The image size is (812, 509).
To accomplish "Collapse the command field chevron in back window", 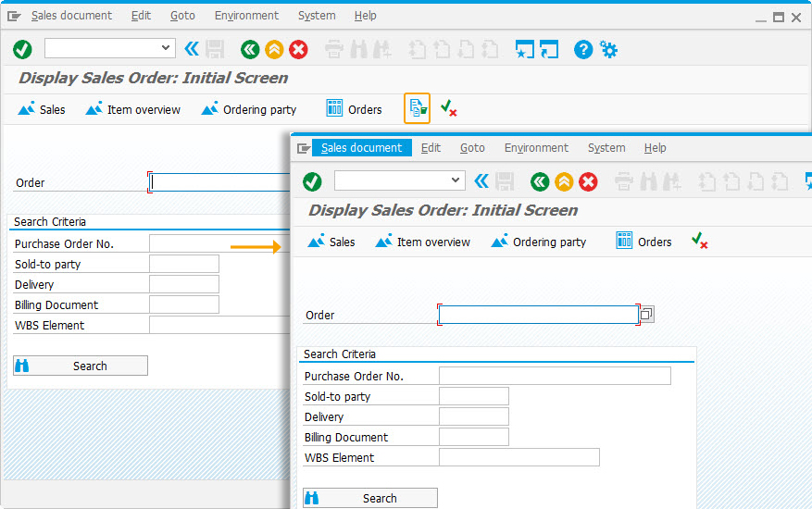I will [x=192, y=49].
